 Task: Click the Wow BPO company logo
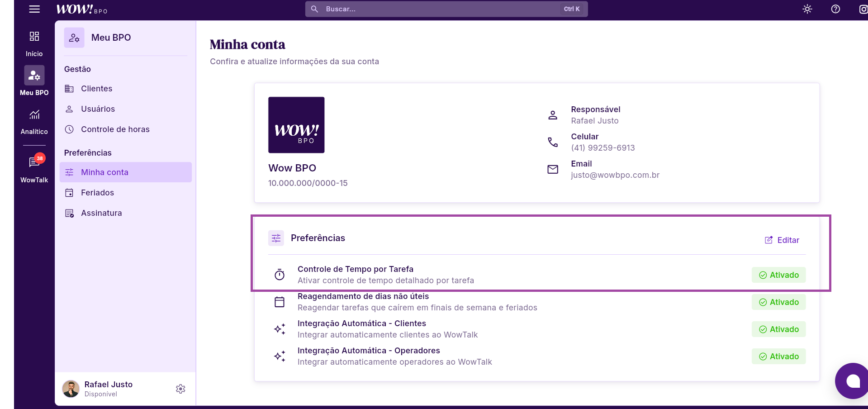click(296, 125)
